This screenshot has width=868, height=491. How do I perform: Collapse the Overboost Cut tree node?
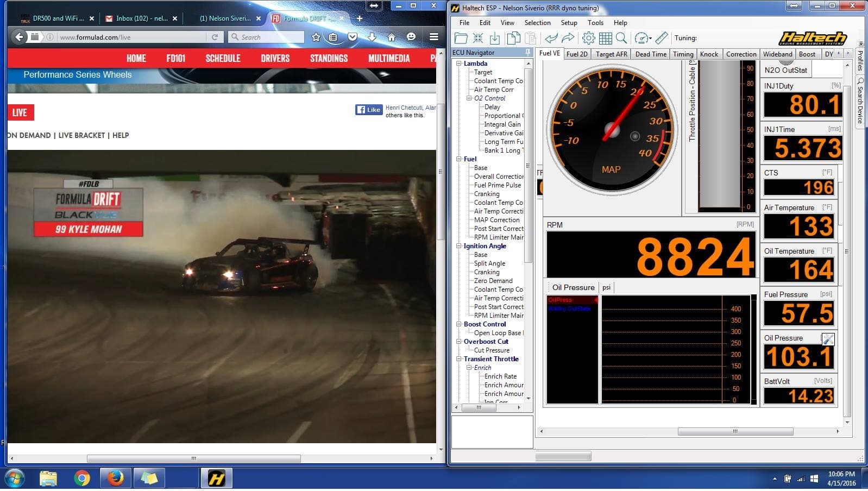pyautogui.click(x=459, y=342)
